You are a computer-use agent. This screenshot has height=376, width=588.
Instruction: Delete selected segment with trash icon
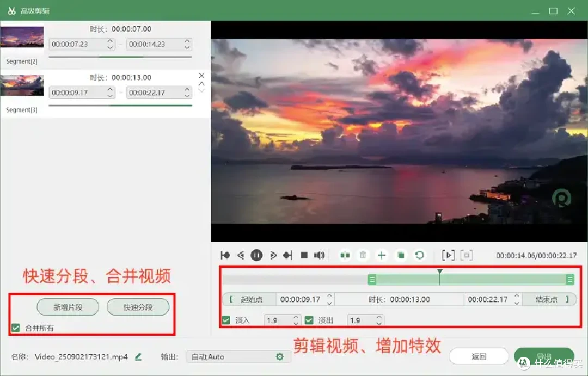pyautogui.click(x=363, y=255)
